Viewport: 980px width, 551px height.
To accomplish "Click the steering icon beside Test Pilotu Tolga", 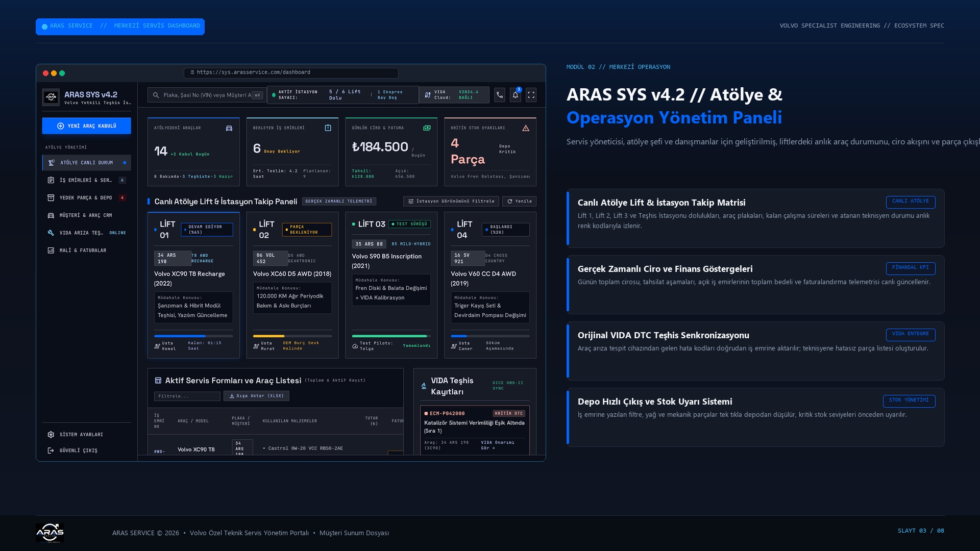I will (x=355, y=346).
